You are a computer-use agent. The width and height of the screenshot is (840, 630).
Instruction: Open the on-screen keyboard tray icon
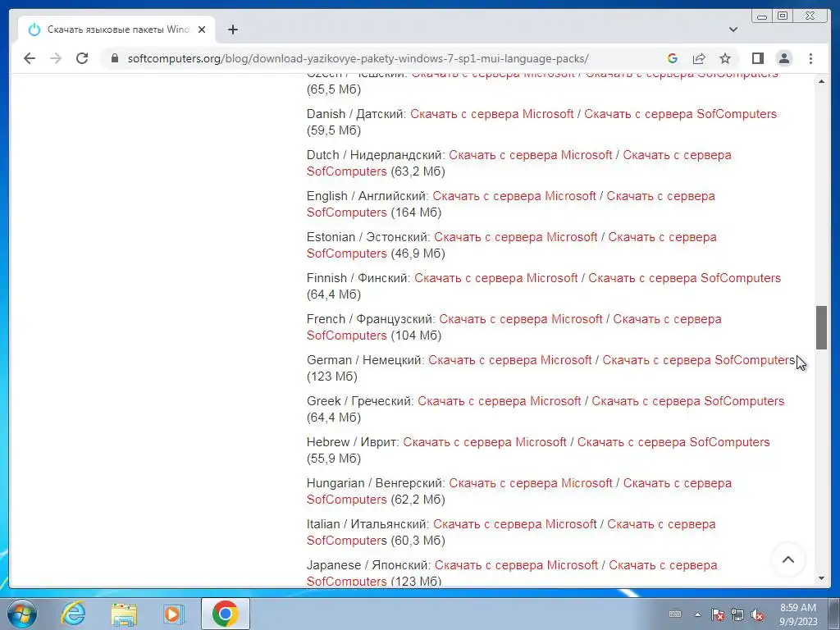(x=675, y=614)
